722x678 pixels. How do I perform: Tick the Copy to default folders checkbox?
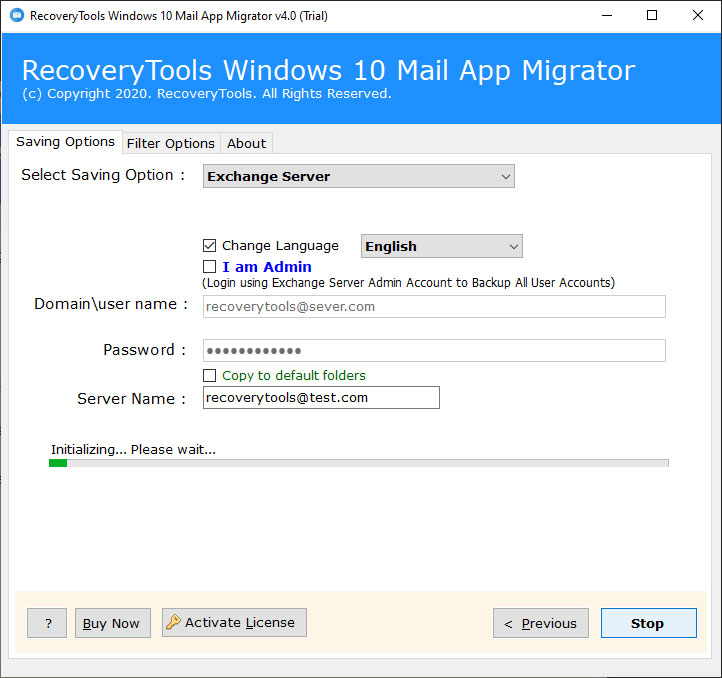(210, 375)
